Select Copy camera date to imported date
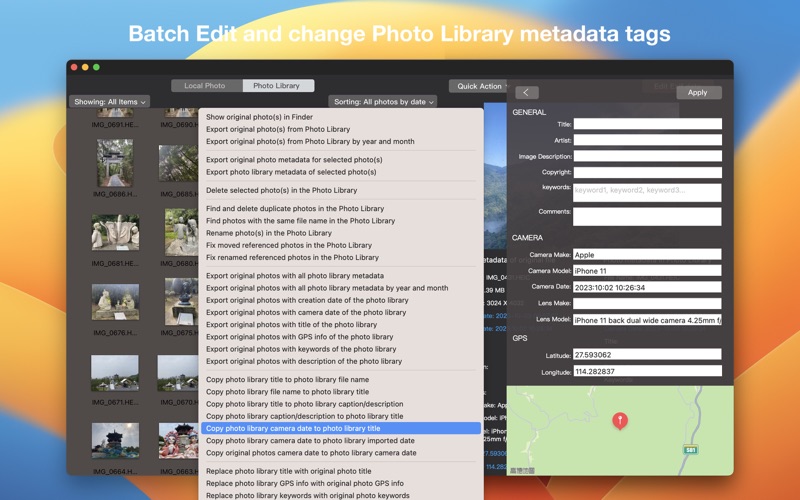Image resolution: width=800 pixels, height=500 pixels. [341, 441]
